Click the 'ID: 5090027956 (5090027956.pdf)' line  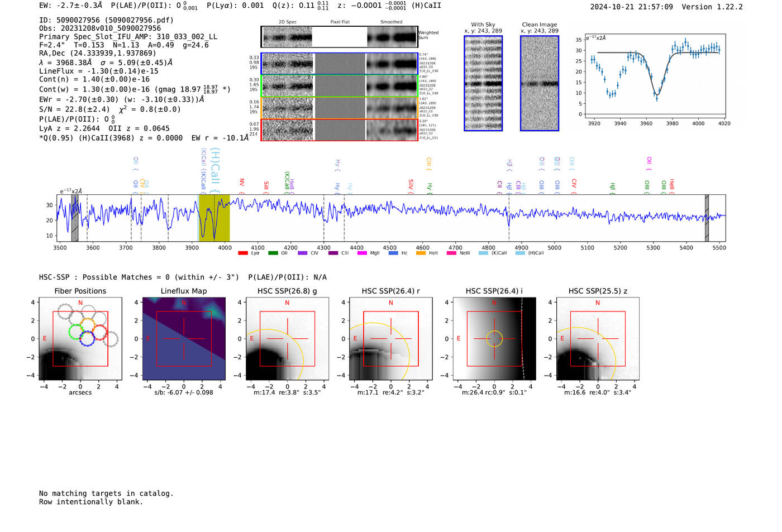pyautogui.click(x=106, y=20)
